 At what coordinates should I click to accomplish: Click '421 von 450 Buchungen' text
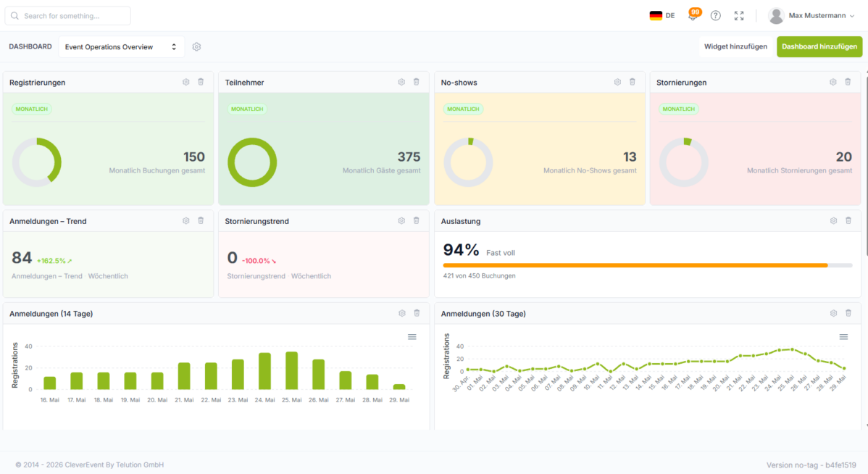480,275
